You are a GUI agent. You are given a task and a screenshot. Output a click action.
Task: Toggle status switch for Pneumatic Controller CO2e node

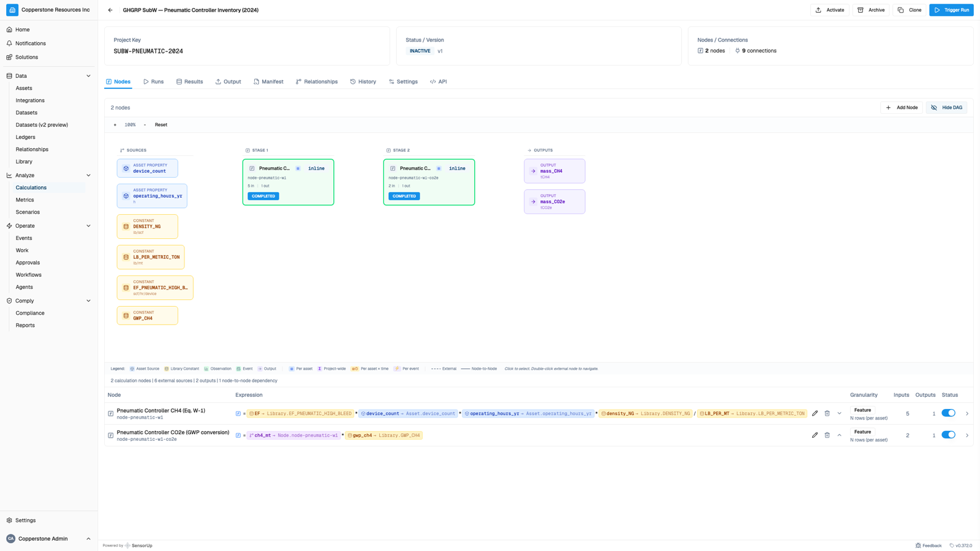click(948, 435)
